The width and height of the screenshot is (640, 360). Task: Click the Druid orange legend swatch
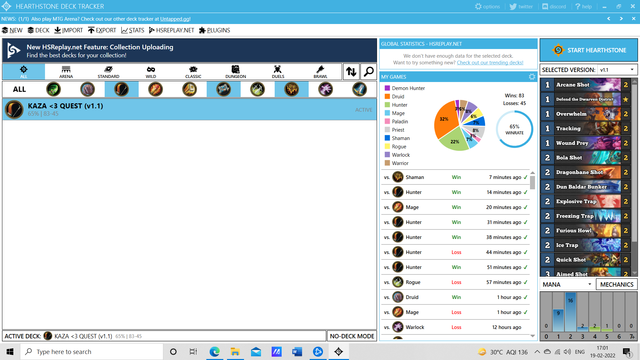coord(387,96)
